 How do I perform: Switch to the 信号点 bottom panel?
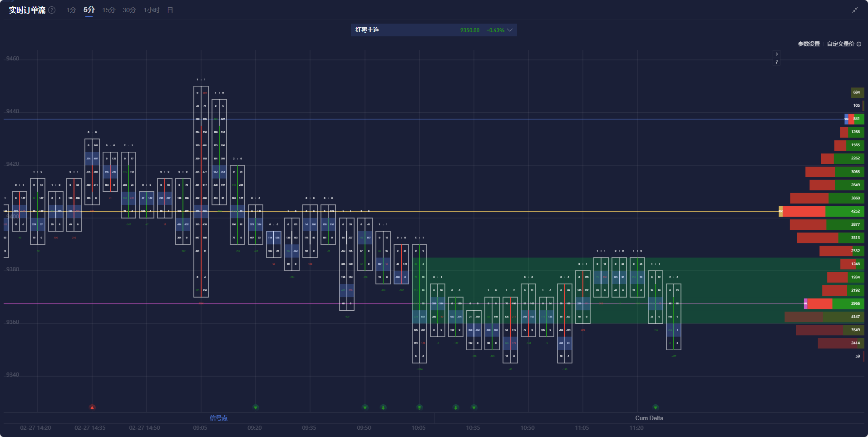tap(218, 418)
